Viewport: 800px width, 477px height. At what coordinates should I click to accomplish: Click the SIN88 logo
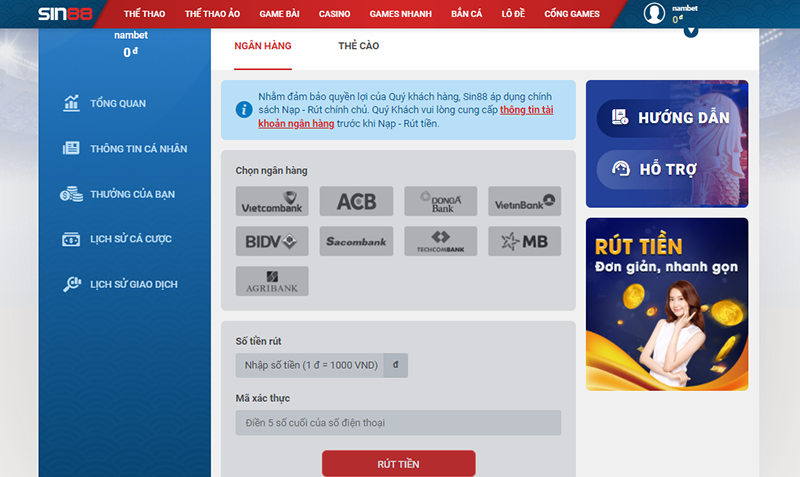point(65,14)
